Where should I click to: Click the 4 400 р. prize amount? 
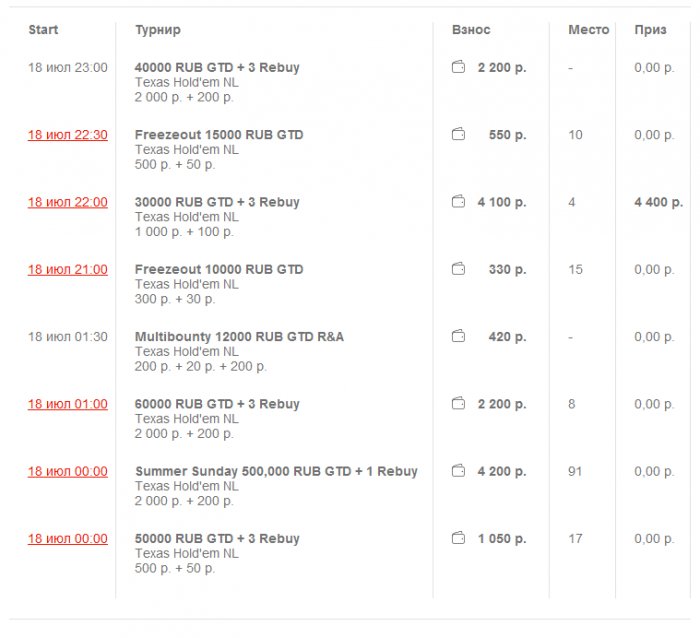click(658, 202)
